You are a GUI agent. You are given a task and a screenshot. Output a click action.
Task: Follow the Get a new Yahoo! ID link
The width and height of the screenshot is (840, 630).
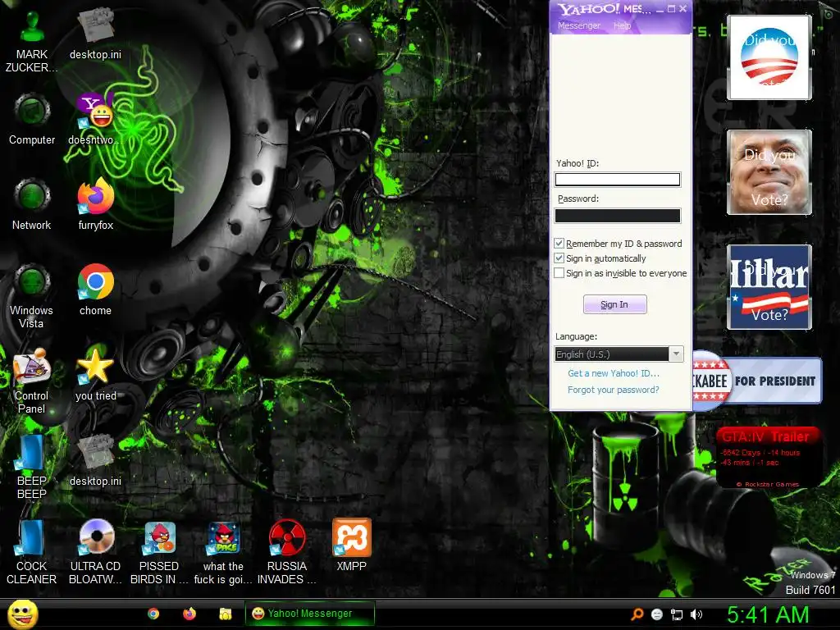tap(614, 373)
